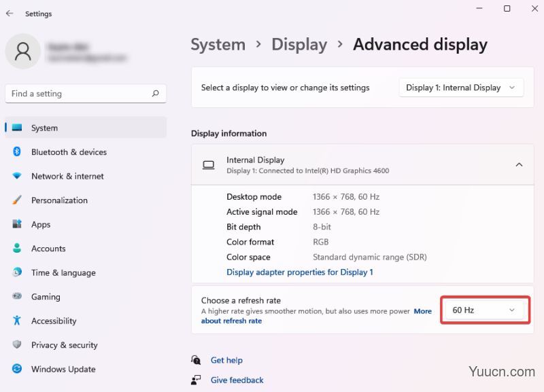Click the Display breadcrumb link
The image size is (544, 392).
coord(299,44)
